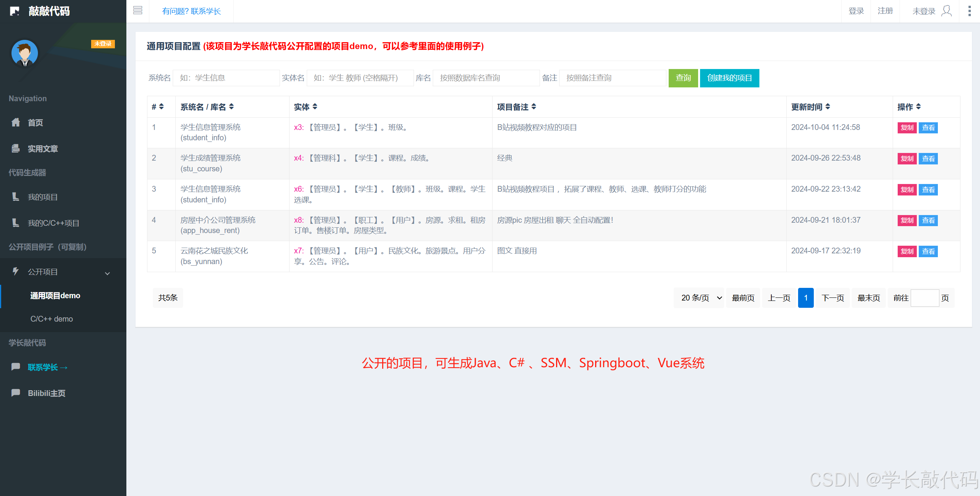Screen dimensions: 980x496
Task: Click the project icon beside 我的项目
Action: coord(16,197)
